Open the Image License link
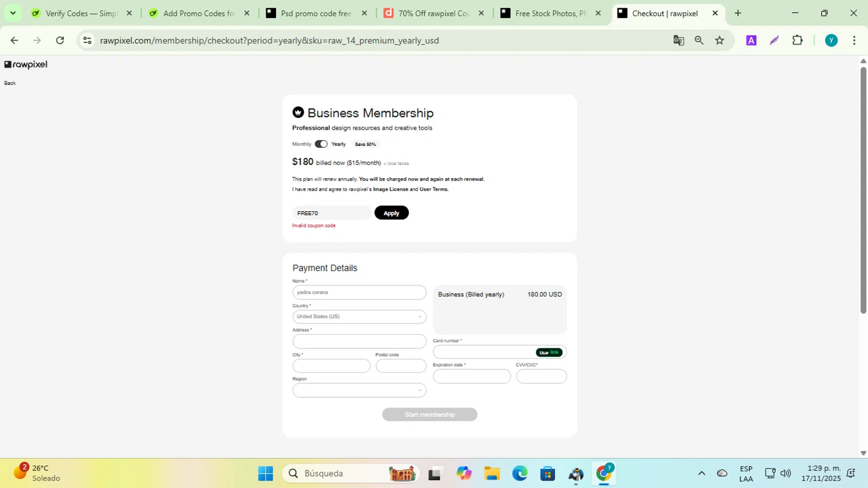The width and height of the screenshot is (868, 488). click(391, 189)
